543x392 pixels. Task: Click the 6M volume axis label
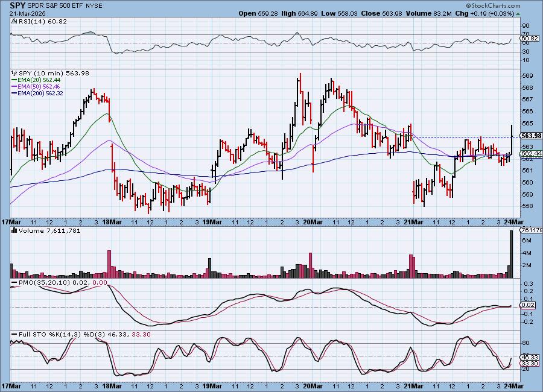(x=527, y=240)
